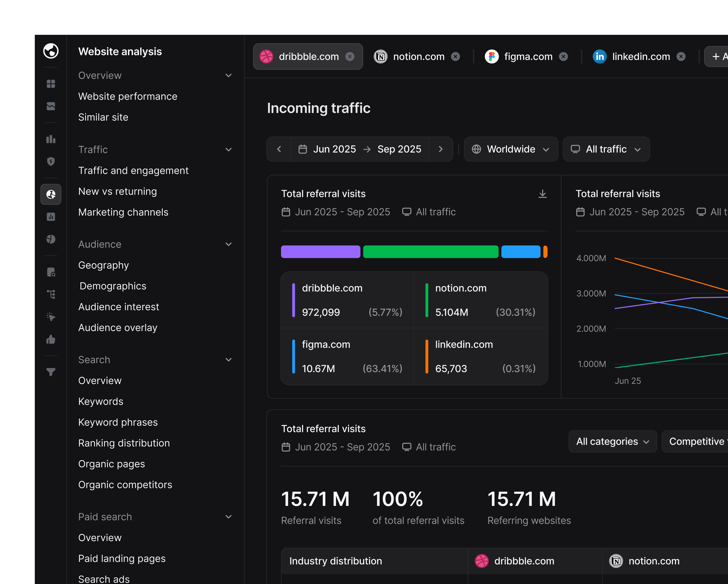Screen dimensions: 728x584
Task: Open Marketing channels in sidebar
Action: [123, 212]
